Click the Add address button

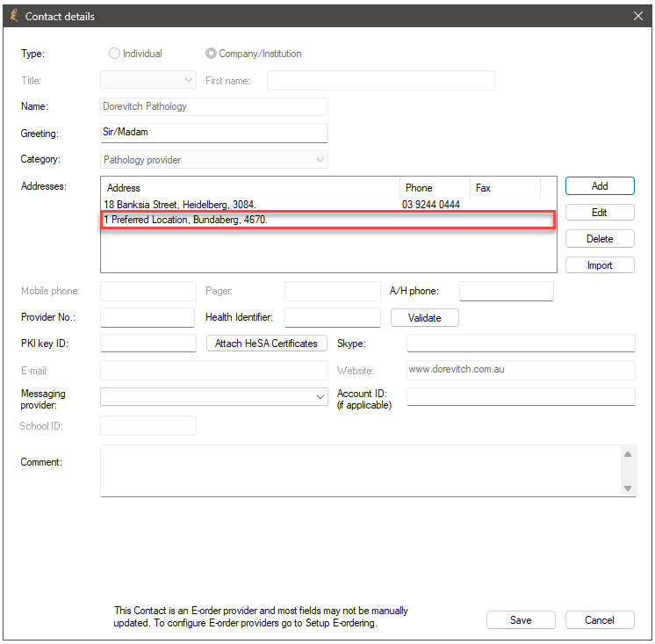(600, 186)
